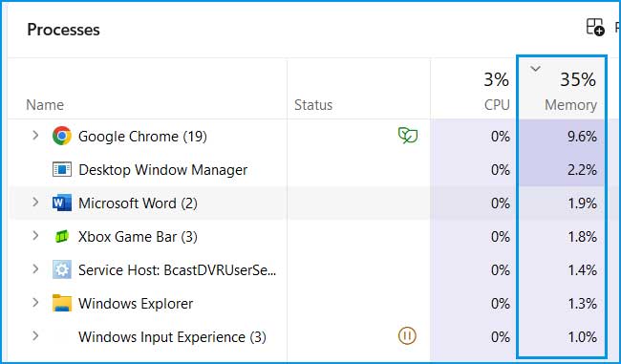Click Windows Input Experience's 1.0% memory value
621x364 pixels.
coord(582,336)
